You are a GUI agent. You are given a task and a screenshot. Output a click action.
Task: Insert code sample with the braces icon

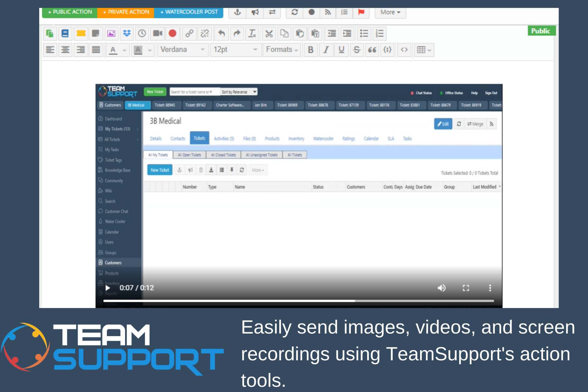pos(387,50)
